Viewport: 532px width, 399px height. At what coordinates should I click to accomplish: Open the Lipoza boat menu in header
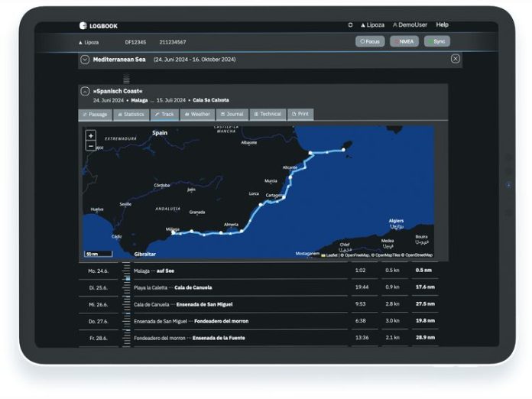click(x=372, y=24)
